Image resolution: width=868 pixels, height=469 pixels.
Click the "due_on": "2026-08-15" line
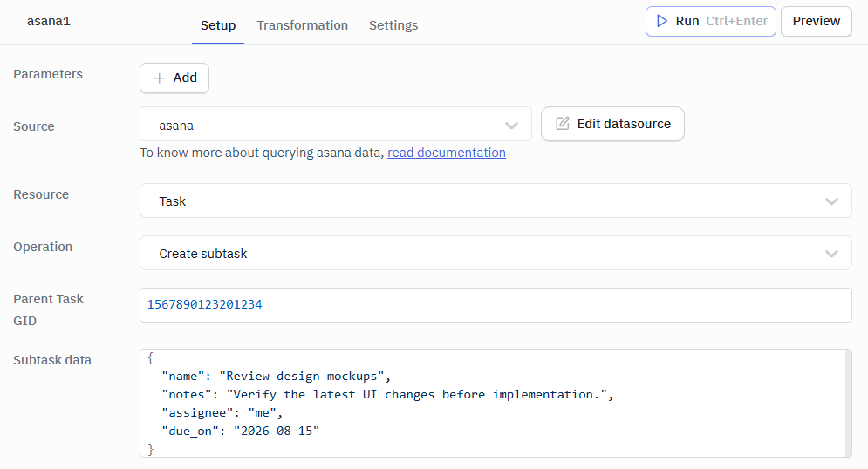coord(241,431)
